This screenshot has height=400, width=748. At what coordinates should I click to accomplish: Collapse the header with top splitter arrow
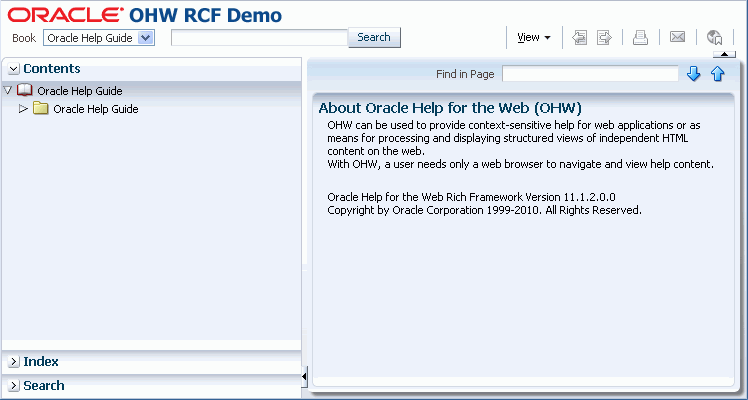[x=724, y=54]
